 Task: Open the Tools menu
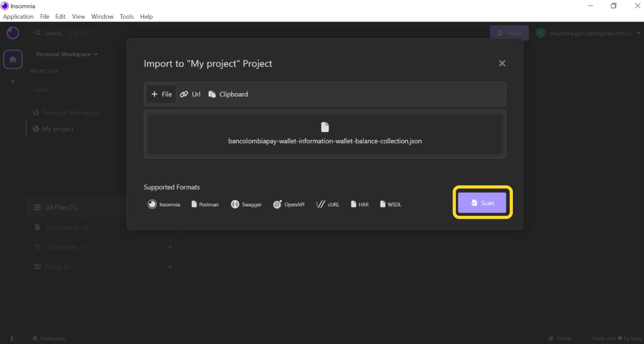127,16
